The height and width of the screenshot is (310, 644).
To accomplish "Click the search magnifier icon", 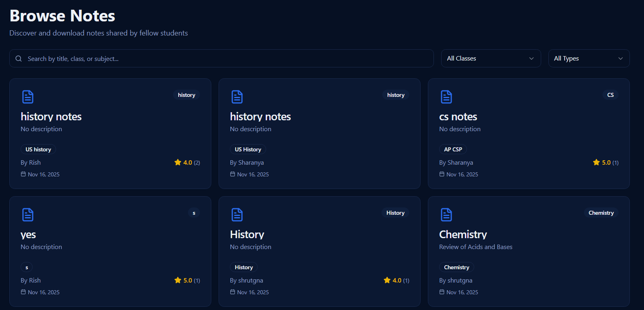I will (x=19, y=59).
